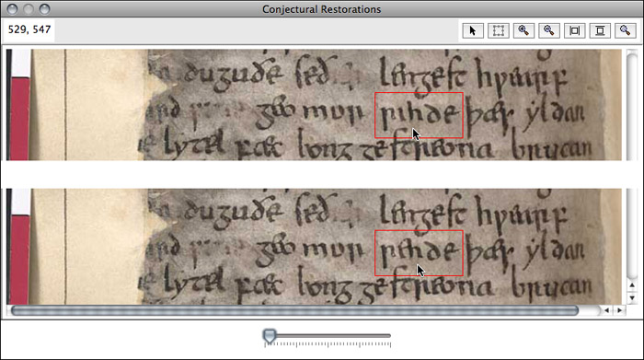Image resolution: width=644 pixels, height=360 pixels.
Task: Click the zoom in magnifier tool
Action: point(523,30)
